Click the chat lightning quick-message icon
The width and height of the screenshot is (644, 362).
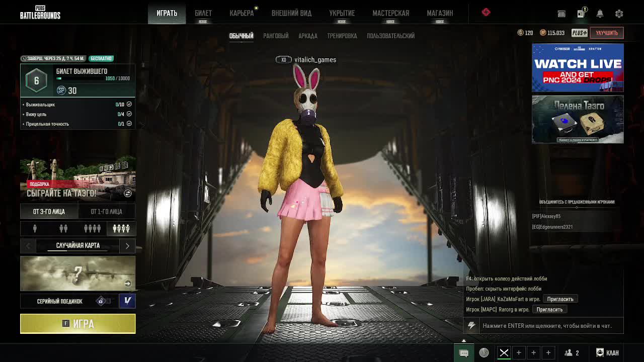tap(471, 326)
